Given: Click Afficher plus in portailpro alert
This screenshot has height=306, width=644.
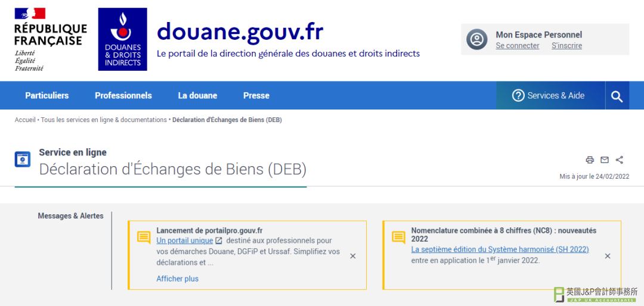Looking at the screenshot, I should 178,279.
